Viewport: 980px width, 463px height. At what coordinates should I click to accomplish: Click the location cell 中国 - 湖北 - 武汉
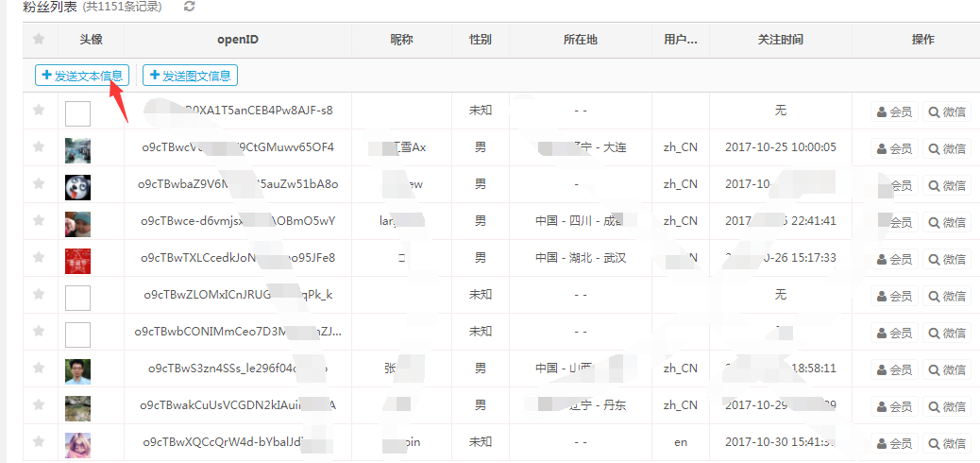[x=581, y=258]
